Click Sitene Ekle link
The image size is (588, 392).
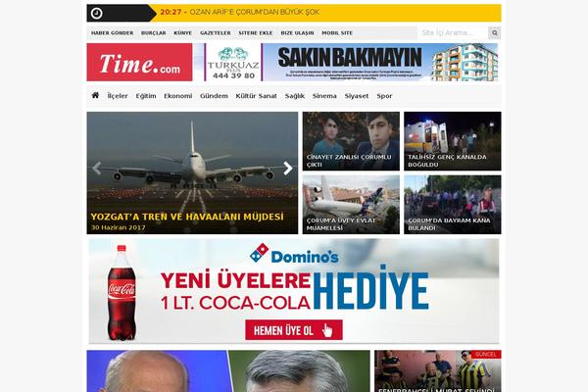[x=256, y=33]
